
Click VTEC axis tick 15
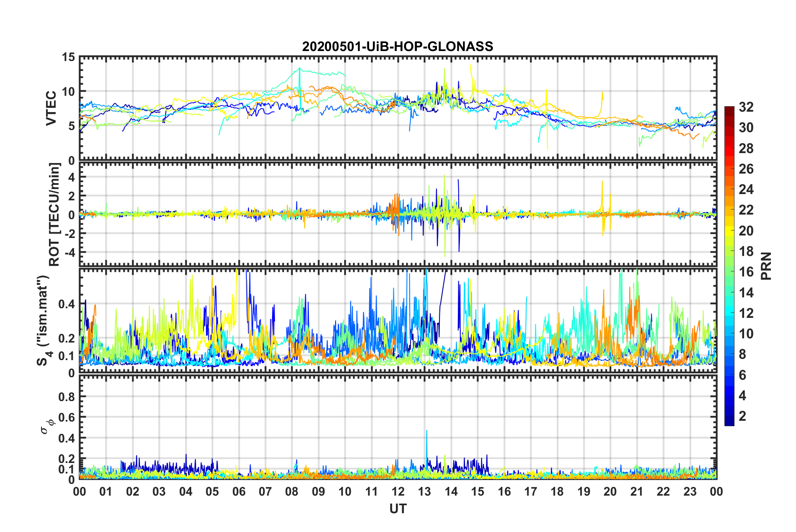click(68, 57)
